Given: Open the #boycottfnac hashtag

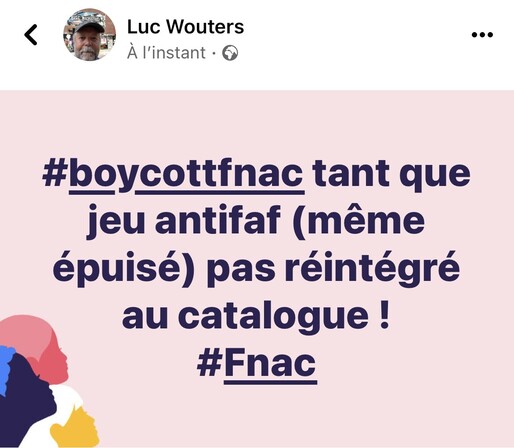Looking at the screenshot, I should [x=173, y=175].
